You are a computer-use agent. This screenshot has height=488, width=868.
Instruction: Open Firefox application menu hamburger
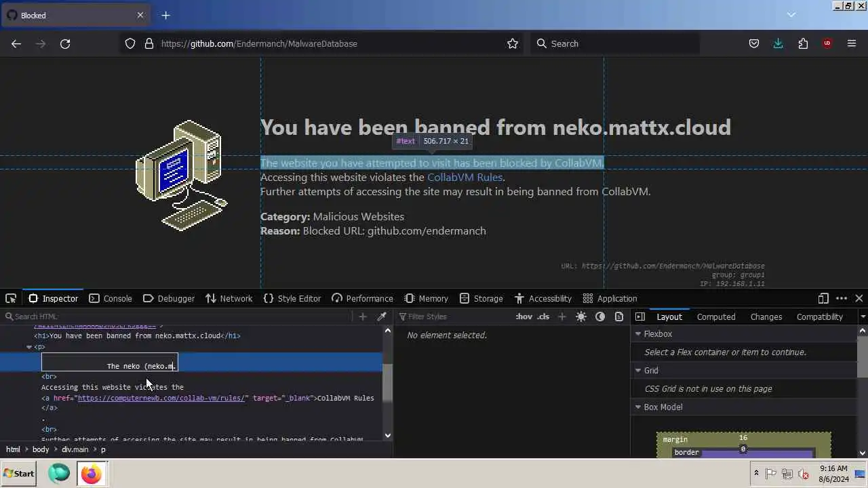coord(852,43)
